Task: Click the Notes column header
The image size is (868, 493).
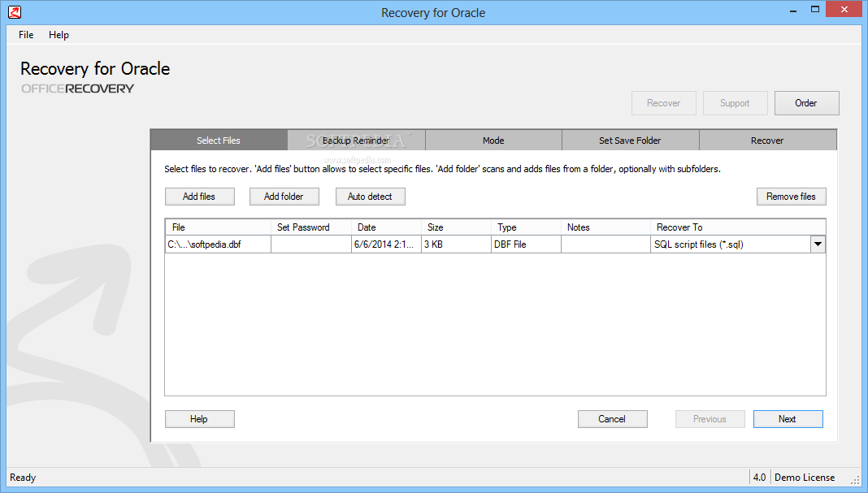Action: pyautogui.click(x=605, y=227)
